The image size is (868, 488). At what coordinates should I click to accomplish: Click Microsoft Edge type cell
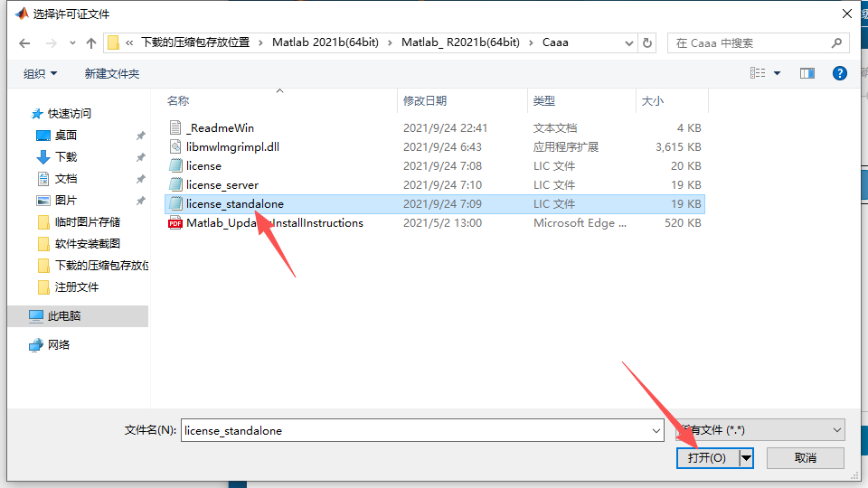point(580,223)
